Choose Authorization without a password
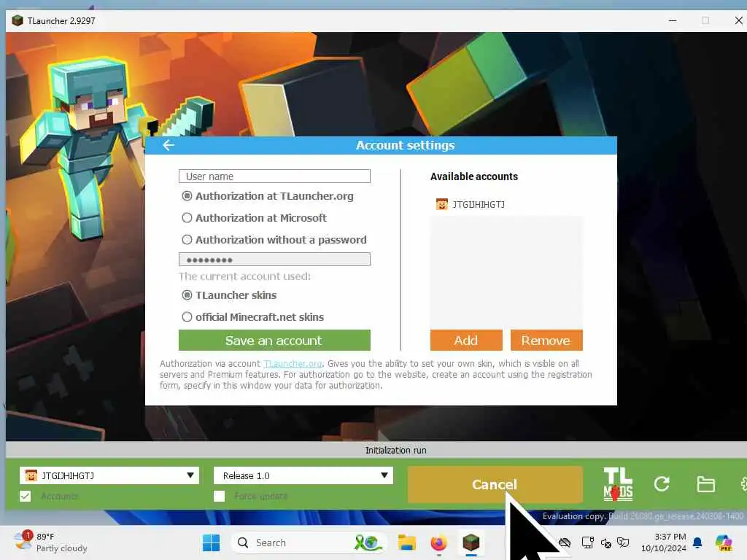 pos(187,239)
